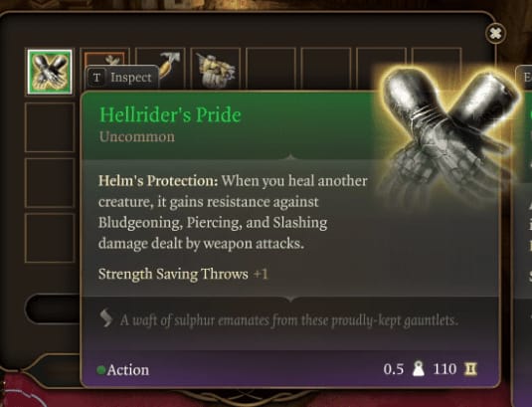Click the T key badge on Inspect
532x407 pixels.
click(96, 78)
